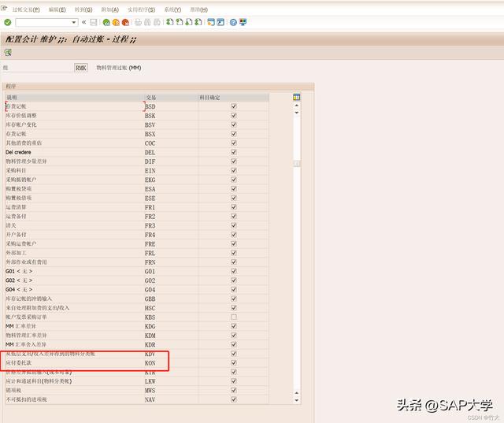Open the 编辑(E) menu

(x=57, y=9)
